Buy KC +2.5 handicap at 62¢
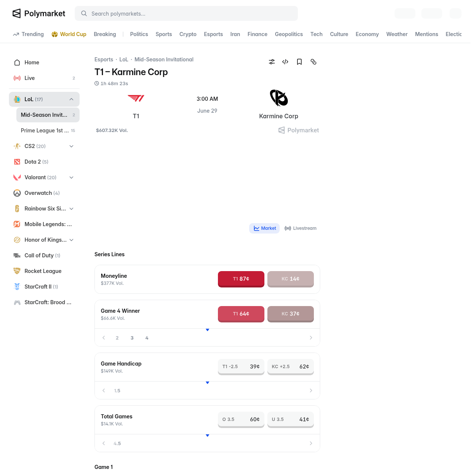476x476 pixels. (290, 367)
